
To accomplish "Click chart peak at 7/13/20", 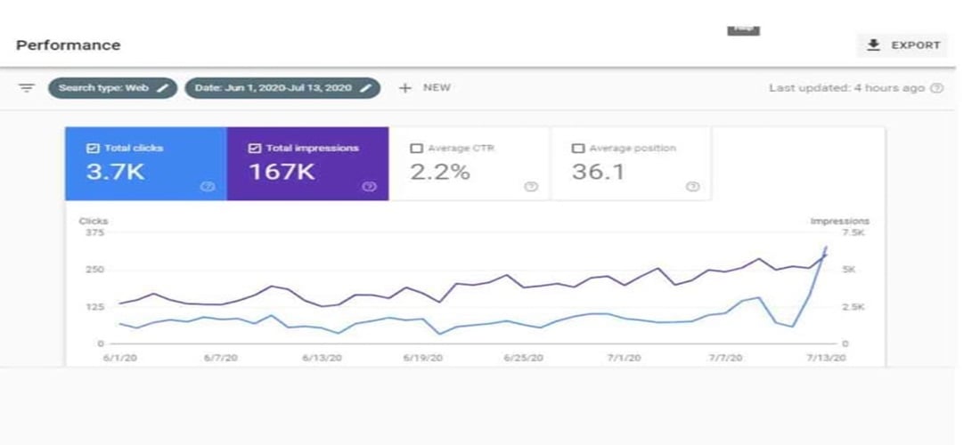I will [827, 247].
